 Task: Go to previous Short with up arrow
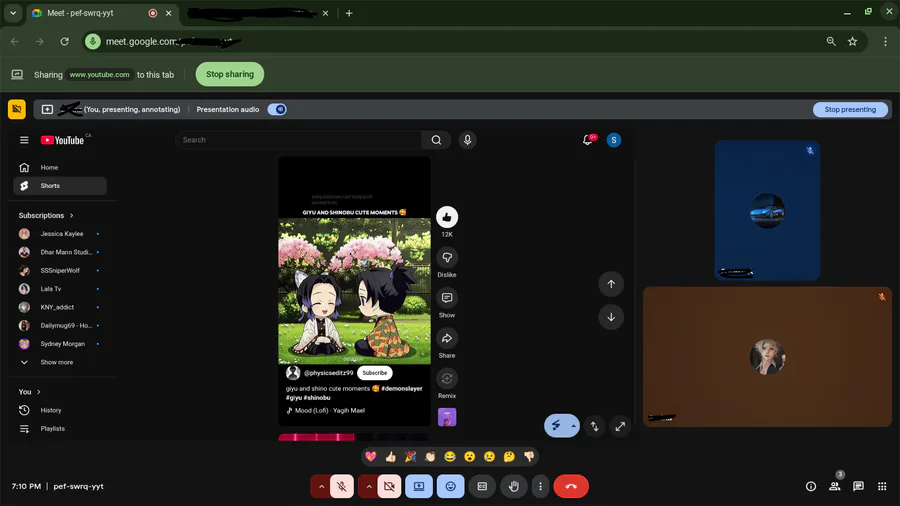tap(611, 284)
